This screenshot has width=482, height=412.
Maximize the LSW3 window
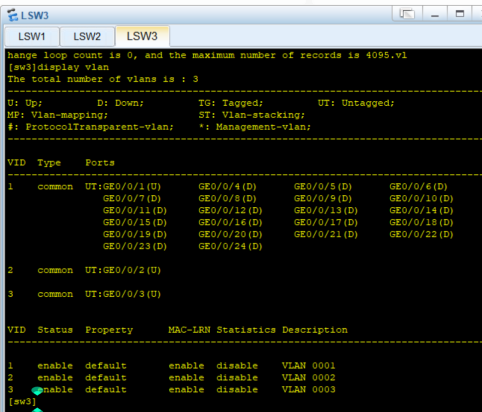pos(460,14)
